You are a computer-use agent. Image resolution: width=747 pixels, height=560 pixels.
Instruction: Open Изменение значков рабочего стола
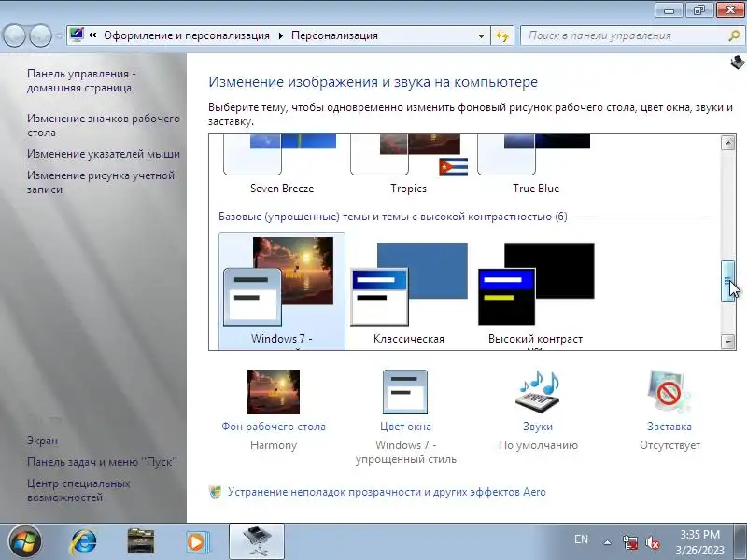coord(104,125)
